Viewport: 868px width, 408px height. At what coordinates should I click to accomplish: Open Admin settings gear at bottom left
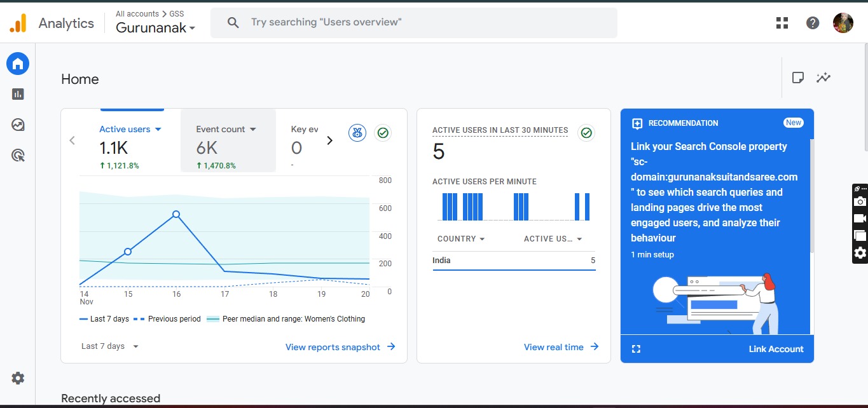18,378
